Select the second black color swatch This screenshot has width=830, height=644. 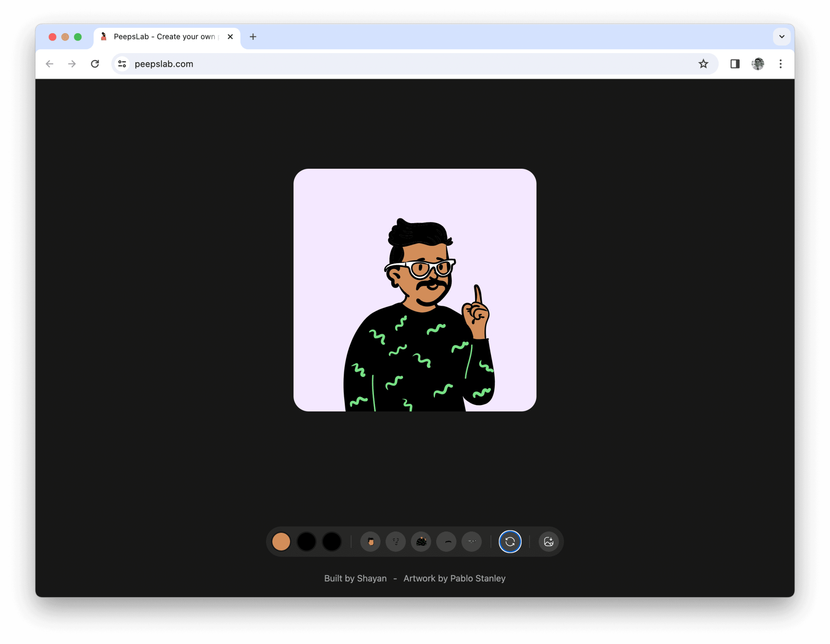click(x=306, y=542)
